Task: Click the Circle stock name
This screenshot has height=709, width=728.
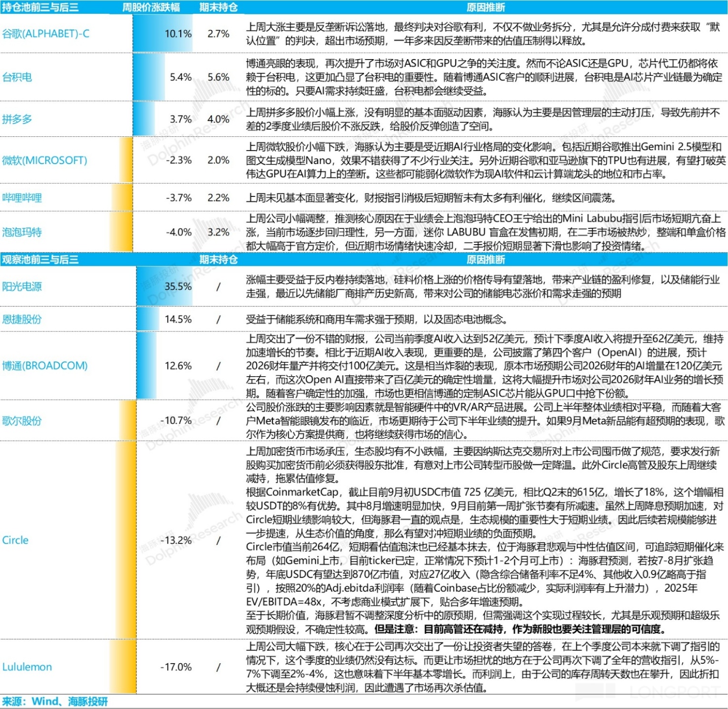Action: 15,540
